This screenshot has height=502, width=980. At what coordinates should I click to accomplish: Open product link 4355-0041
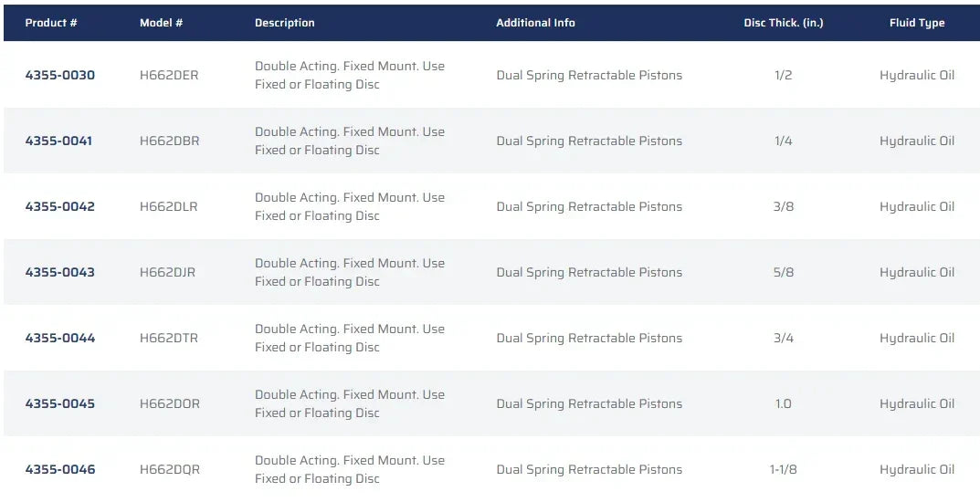58,141
